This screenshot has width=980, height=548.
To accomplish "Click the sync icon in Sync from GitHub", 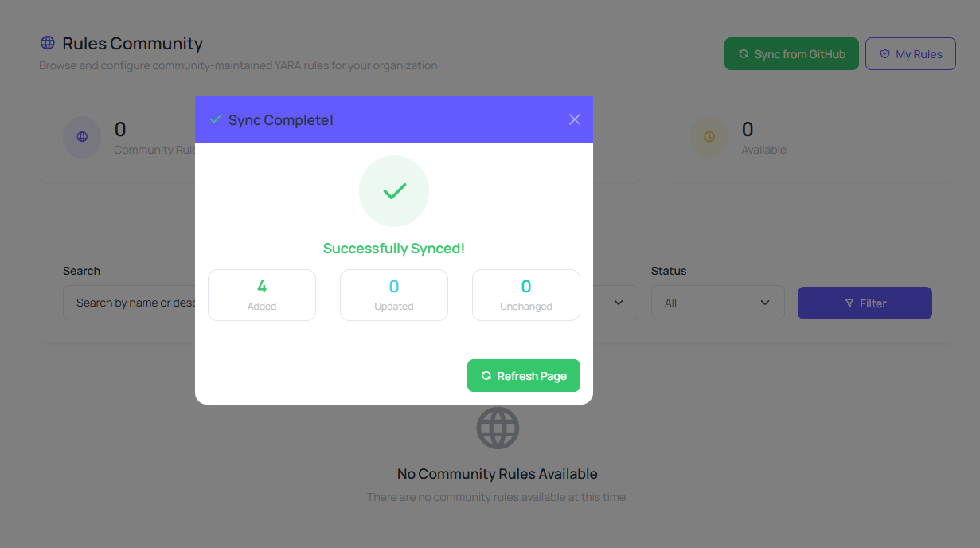I will (744, 54).
